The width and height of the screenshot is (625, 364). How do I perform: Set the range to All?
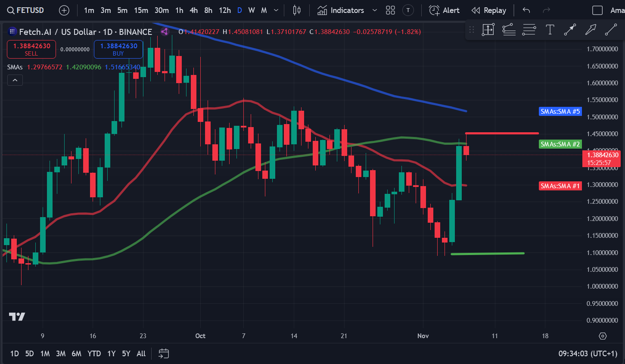141,354
